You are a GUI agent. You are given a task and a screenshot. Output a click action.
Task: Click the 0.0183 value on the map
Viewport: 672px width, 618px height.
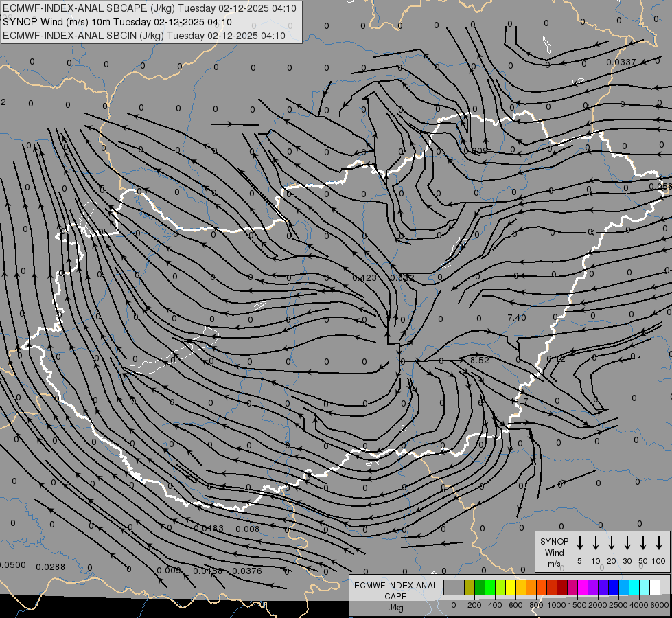click(x=209, y=528)
